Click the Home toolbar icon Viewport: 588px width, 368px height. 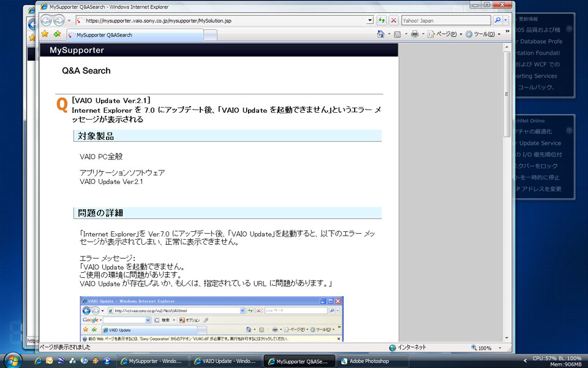(380, 34)
